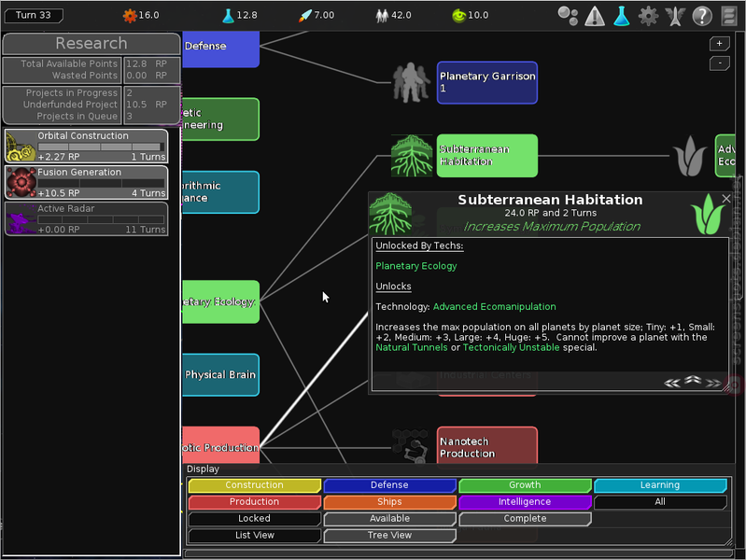The image size is (746, 560).
Task: Open the ship design icon in top-right toolbar
Action: point(675,16)
